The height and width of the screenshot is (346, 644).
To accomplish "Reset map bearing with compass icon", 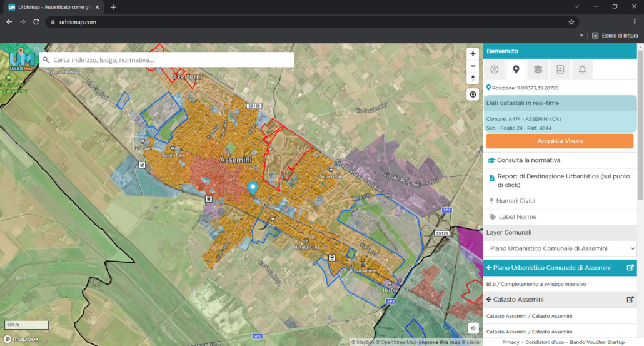I will [x=473, y=78].
